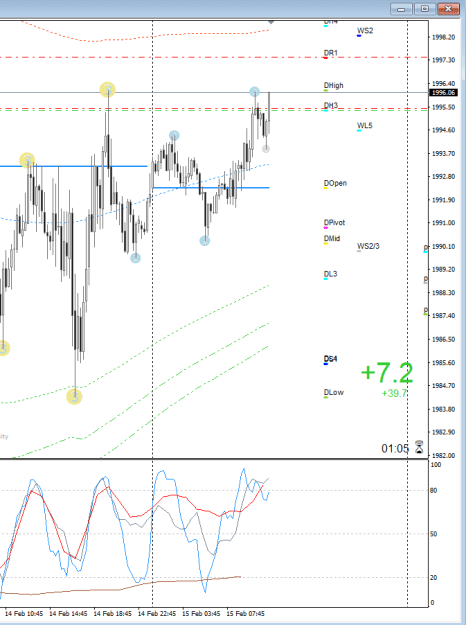
Task: Click the 1992.80 price axis value
Action: [443, 177]
